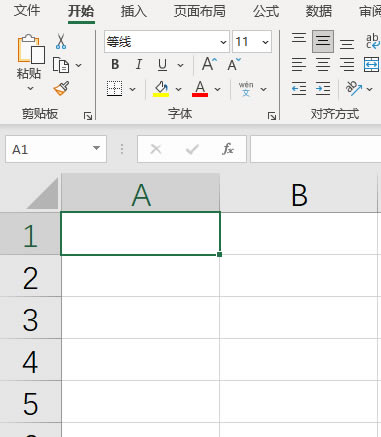
Task: Open the 页面布局 ribbon tab
Action: (x=200, y=11)
